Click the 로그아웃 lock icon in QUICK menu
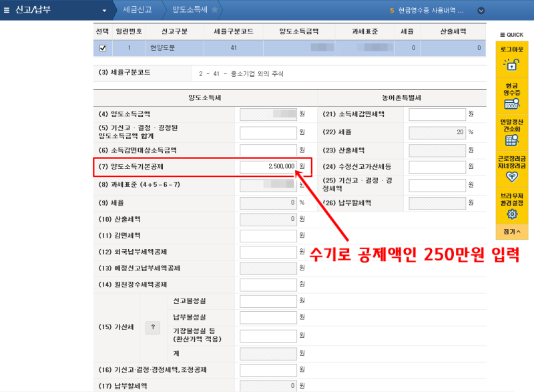The height and width of the screenshot is (392, 534). point(511,64)
